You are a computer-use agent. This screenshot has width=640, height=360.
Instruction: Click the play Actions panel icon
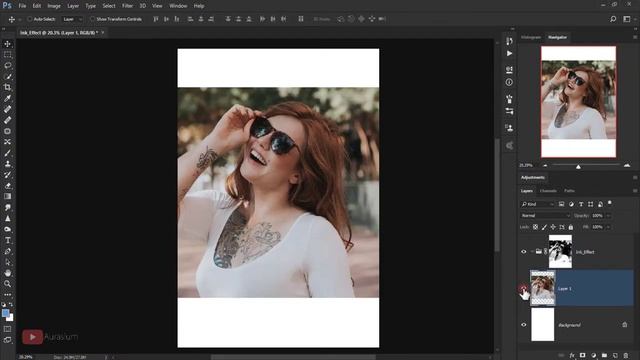[x=509, y=53]
